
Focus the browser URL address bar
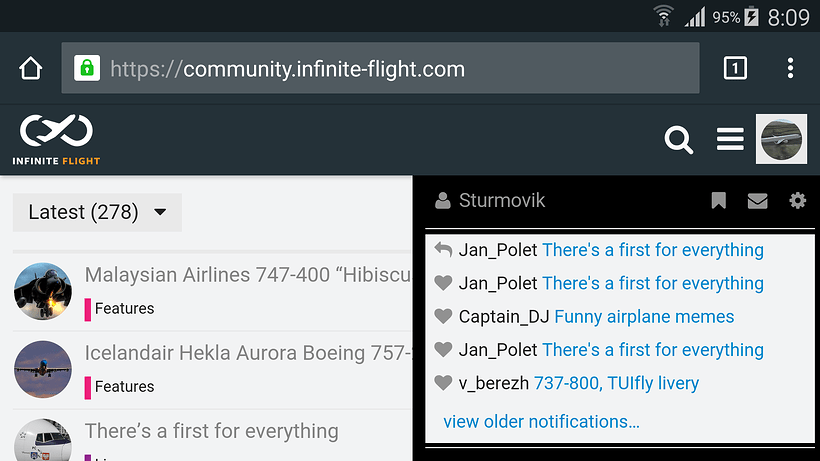point(380,69)
